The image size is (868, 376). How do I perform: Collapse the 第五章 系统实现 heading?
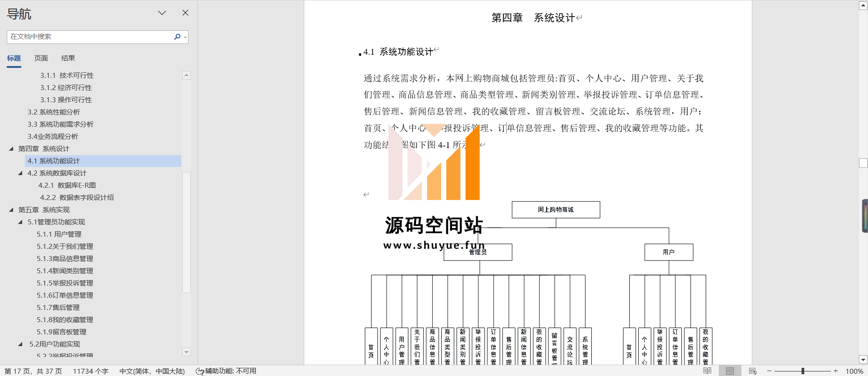[x=11, y=209]
